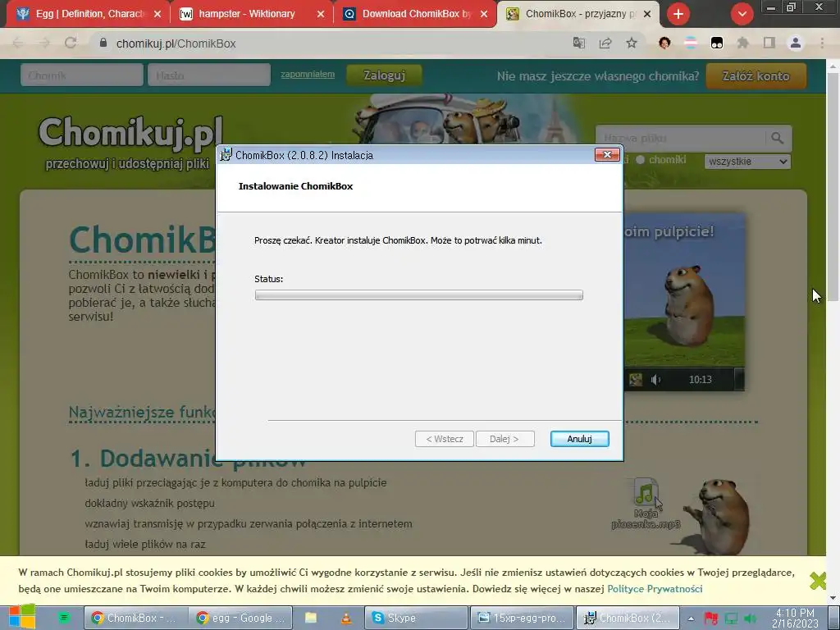
Task: Toggle the browser side panel icon
Action: coord(769,43)
